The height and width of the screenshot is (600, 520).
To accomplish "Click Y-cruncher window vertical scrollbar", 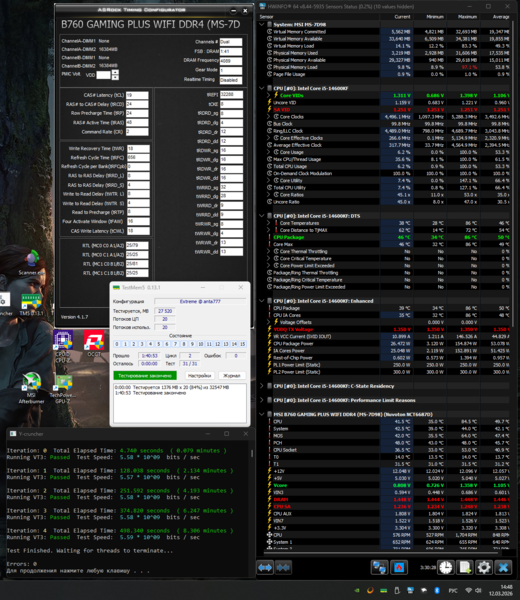I will pyautogui.click(x=252, y=454).
